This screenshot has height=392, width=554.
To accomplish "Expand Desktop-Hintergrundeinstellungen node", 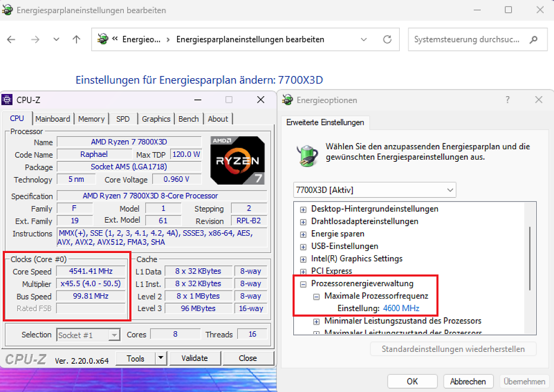I will [x=303, y=210].
